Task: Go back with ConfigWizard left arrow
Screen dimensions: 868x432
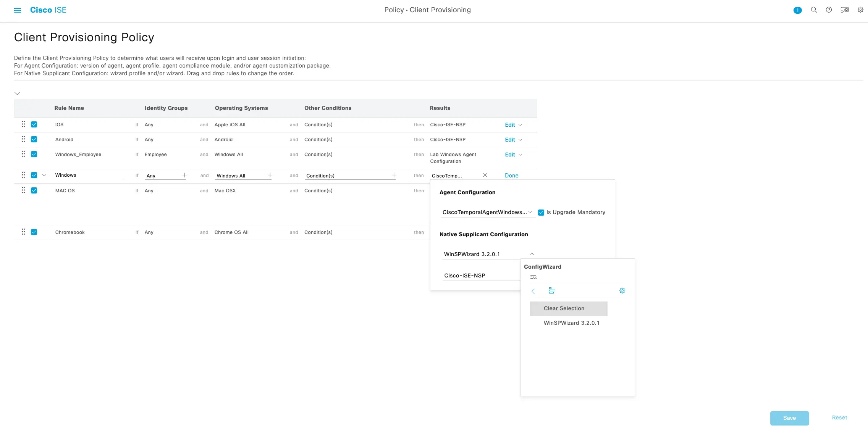Action: (x=533, y=291)
